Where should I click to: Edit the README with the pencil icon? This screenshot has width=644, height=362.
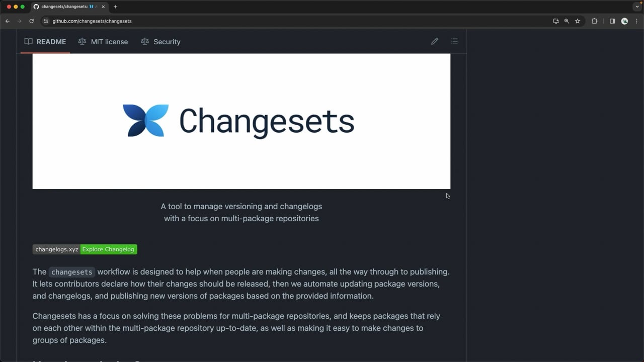click(x=435, y=41)
